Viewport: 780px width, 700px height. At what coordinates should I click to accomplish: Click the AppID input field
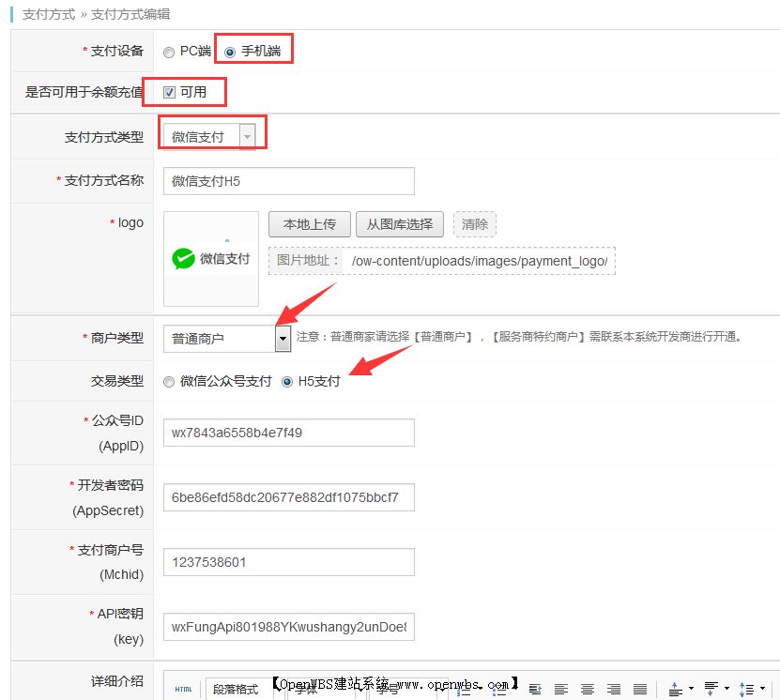[x=287, y=433]
